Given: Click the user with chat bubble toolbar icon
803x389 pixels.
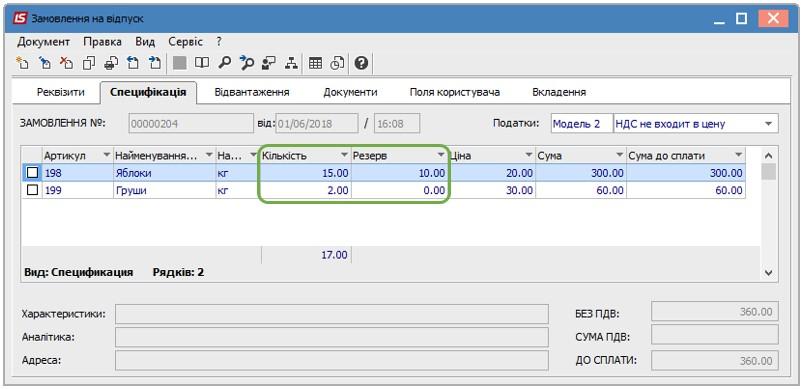Looking at the screenshot, I should [268, 63].
